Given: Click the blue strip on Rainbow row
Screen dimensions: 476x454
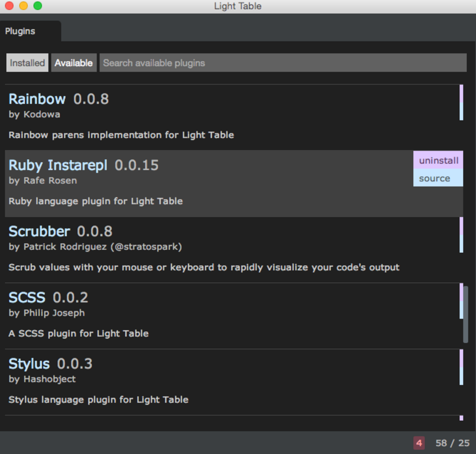Looking at the screenshot, I should coord(461,111).
